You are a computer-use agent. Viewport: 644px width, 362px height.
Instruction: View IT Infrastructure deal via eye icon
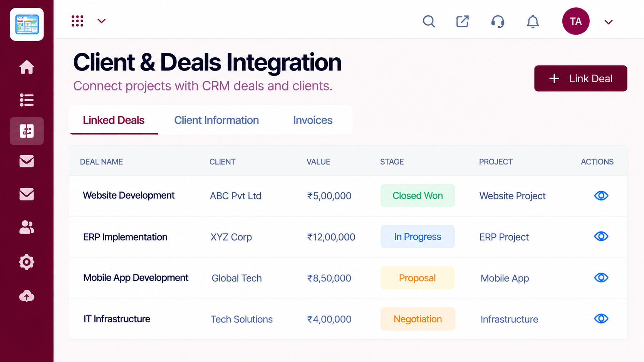point(601,319)
